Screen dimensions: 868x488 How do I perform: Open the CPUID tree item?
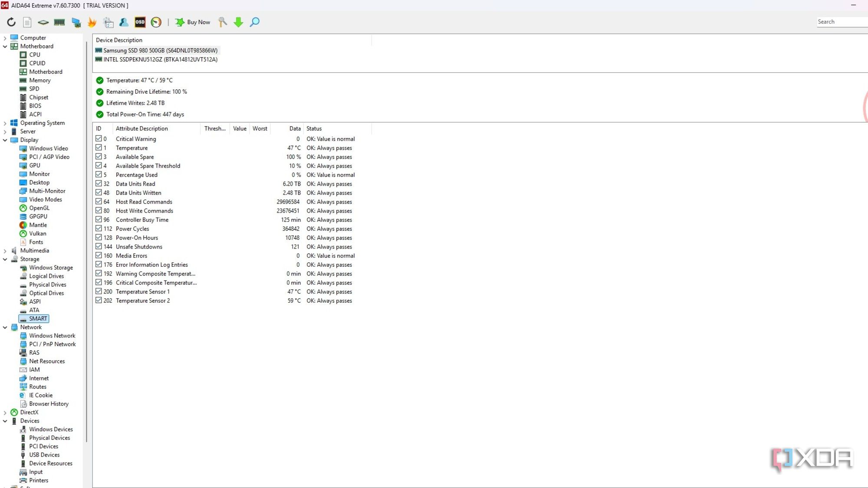[33, 63]
